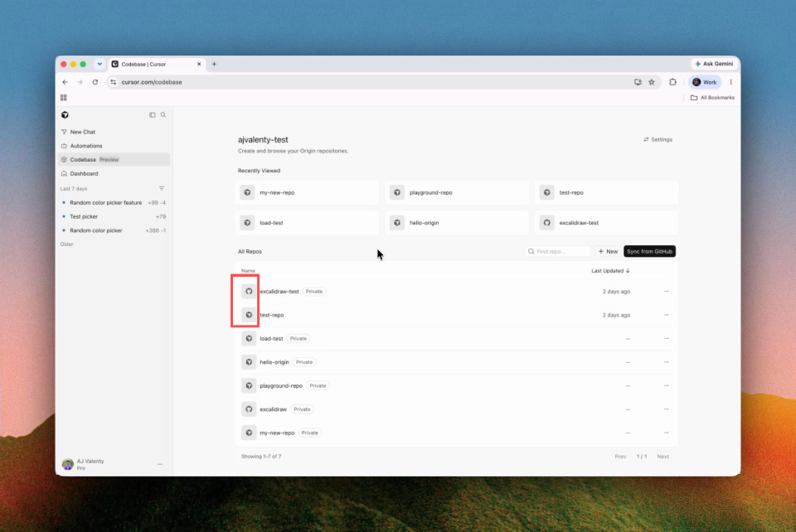This screenshot has height=532, width=796.
Task: Open more options for playground-repo row
Action: pos(667,386)
